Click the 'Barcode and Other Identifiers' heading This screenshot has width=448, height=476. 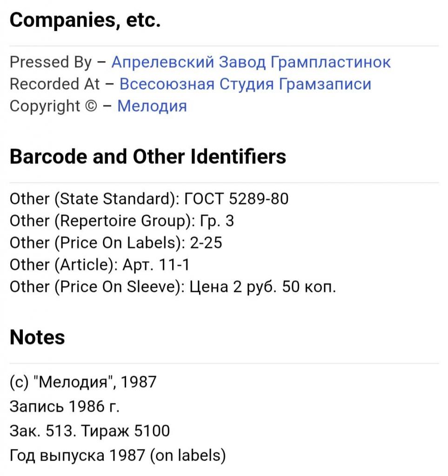point(147,157)
